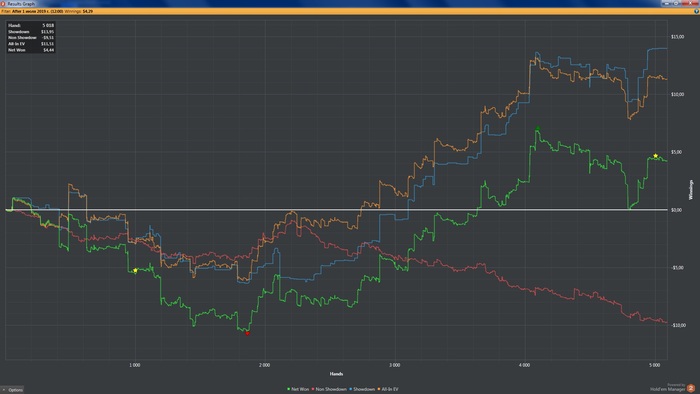Maximize the Results Graph window

(x=676, y=3)
